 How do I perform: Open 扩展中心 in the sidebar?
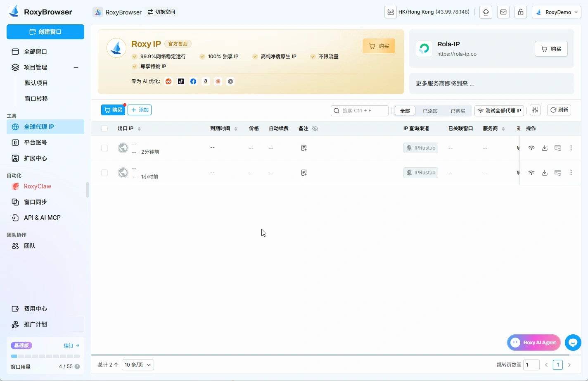point(45,158)
